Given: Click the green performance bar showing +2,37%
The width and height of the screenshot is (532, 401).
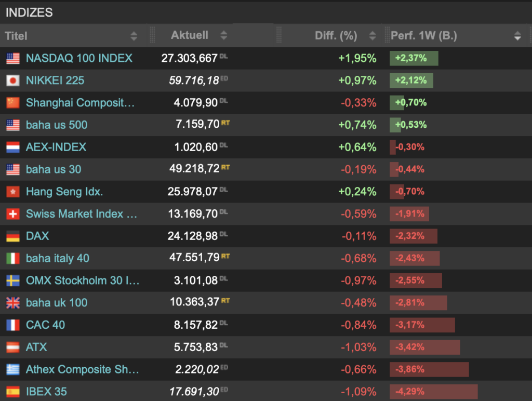Looking at the screenshot, I should (414, 58).
